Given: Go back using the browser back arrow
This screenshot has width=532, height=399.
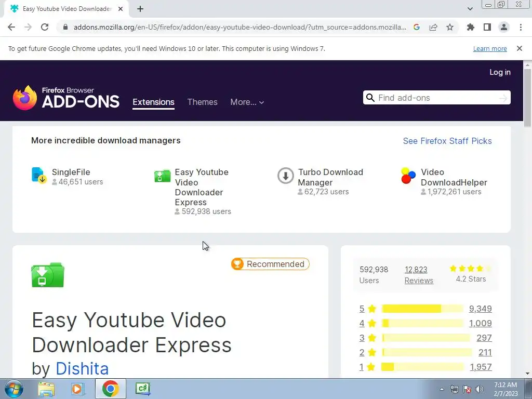Looking at the screenshot, I should 11,27.
